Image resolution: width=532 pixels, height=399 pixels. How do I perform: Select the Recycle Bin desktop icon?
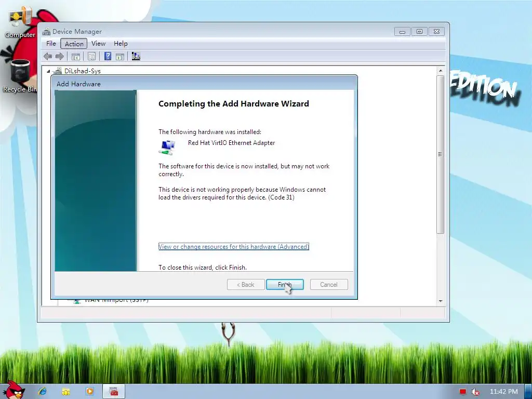coord(20,71)
